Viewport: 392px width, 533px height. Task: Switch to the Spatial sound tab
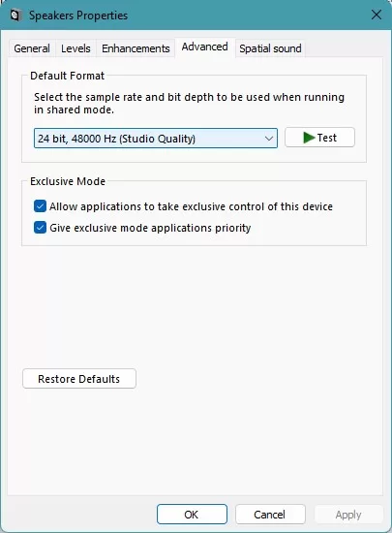pos(270,48)
